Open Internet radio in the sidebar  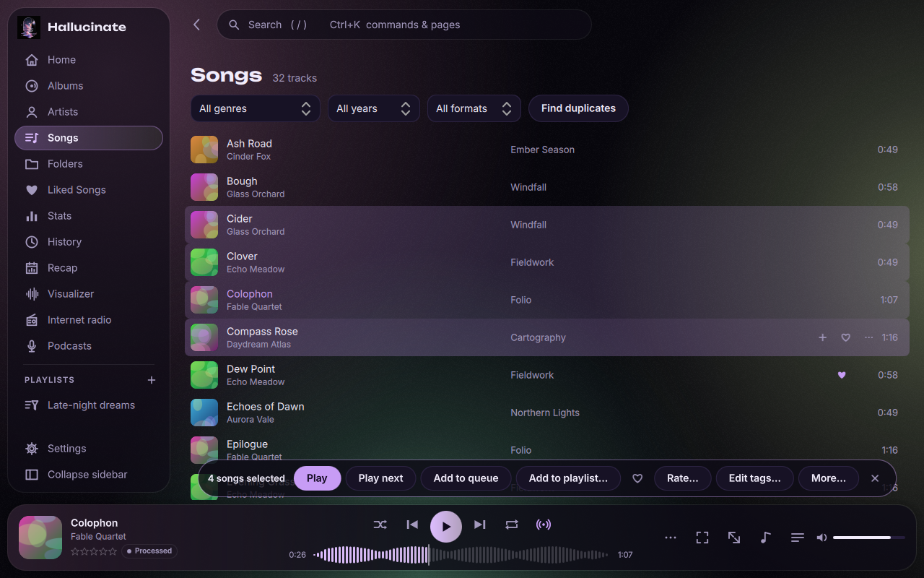89,320
